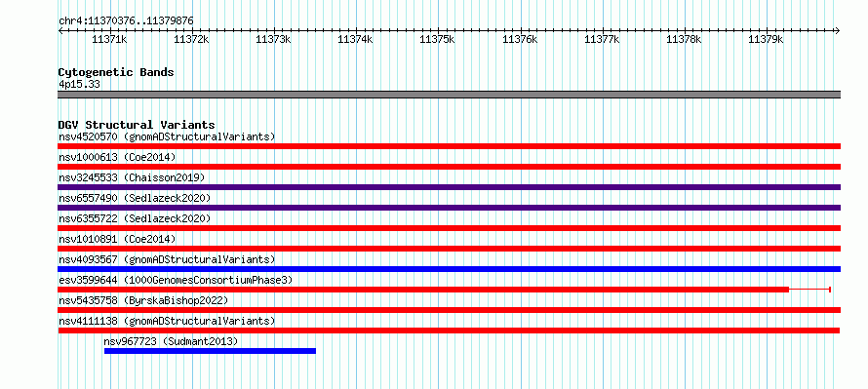Open nsv6355722 (Sedlazeck2020) label

click(135, 218)
